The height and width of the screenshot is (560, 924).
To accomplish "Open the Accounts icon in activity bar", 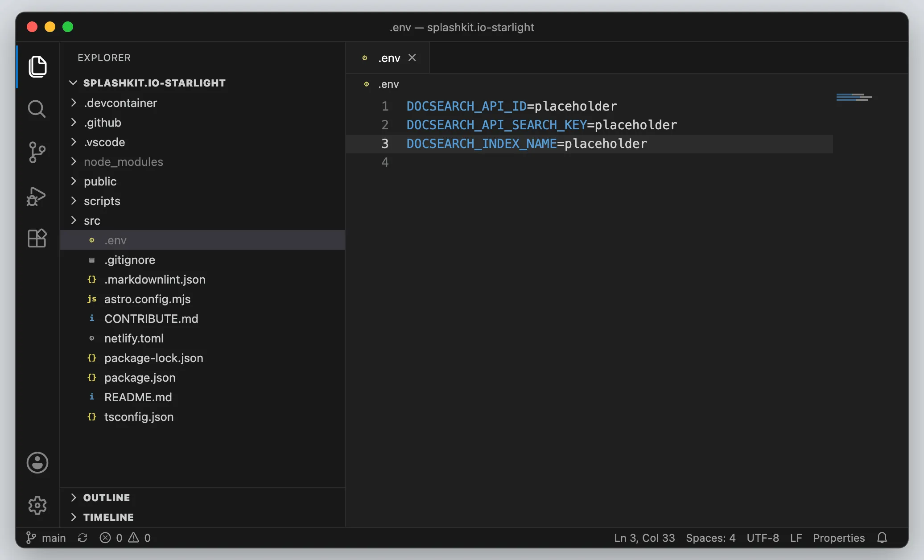I will [x=37, y=463].
